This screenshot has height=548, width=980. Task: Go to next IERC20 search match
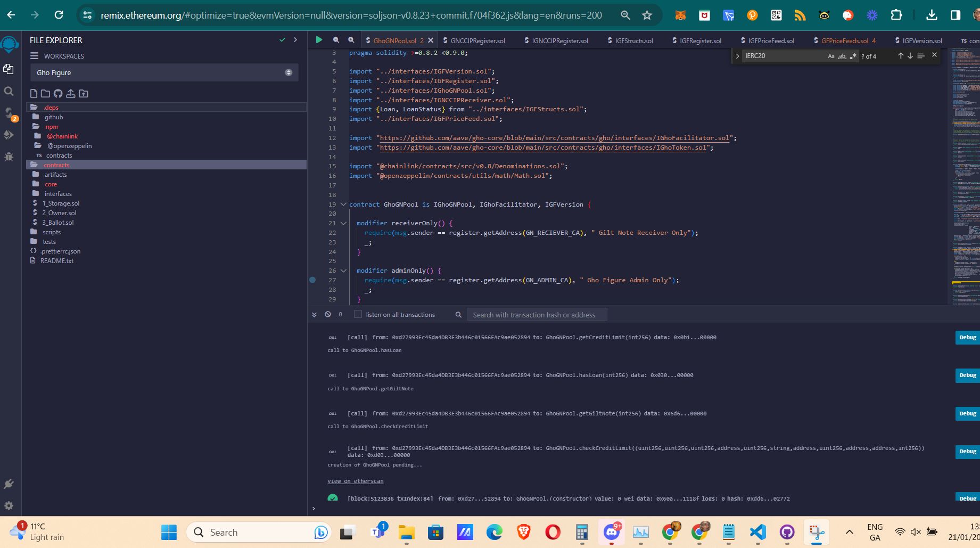point(910,55)
